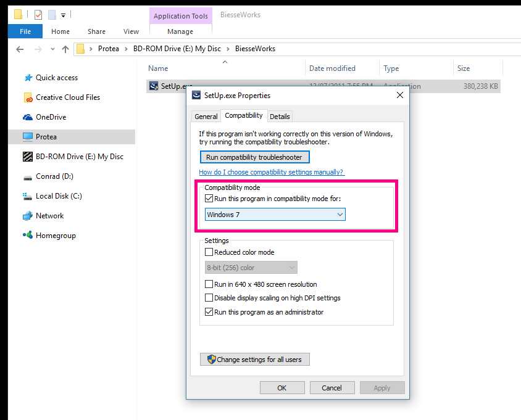521x420 pixels.
Task: Switch to the General tab
Action: click(206, 117)
